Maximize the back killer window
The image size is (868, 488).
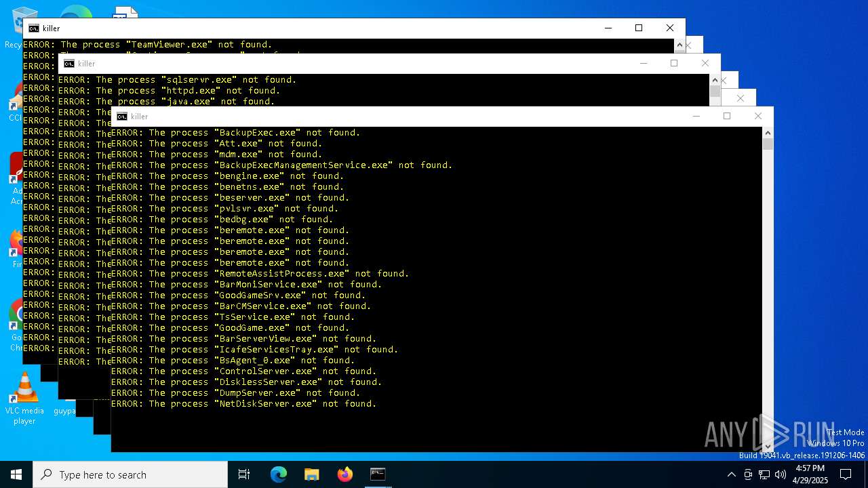[x=639, y=28]
